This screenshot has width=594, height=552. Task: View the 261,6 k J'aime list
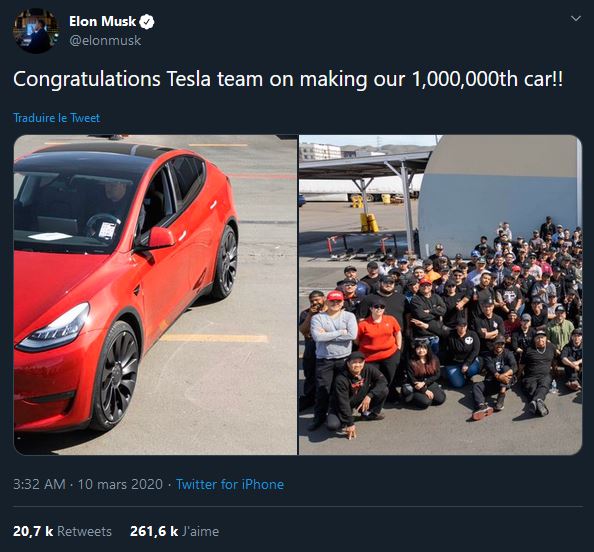(174, 531)
